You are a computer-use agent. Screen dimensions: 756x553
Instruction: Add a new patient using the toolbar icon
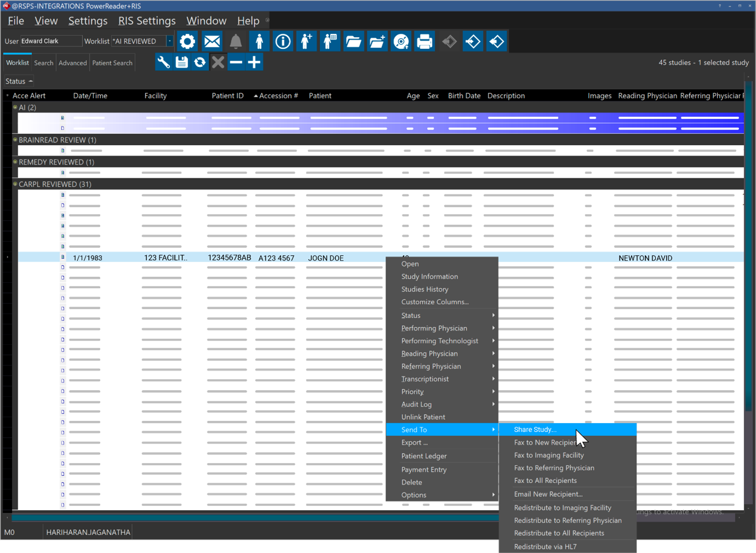tap(306, 41)
